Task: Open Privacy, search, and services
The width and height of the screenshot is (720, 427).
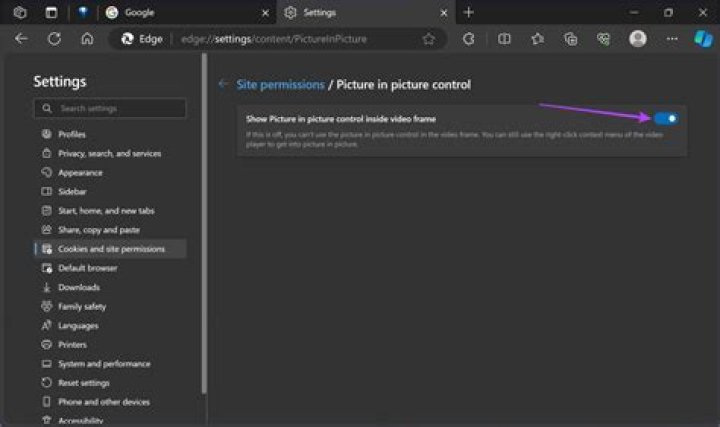Action: click(x=110, y=153)
